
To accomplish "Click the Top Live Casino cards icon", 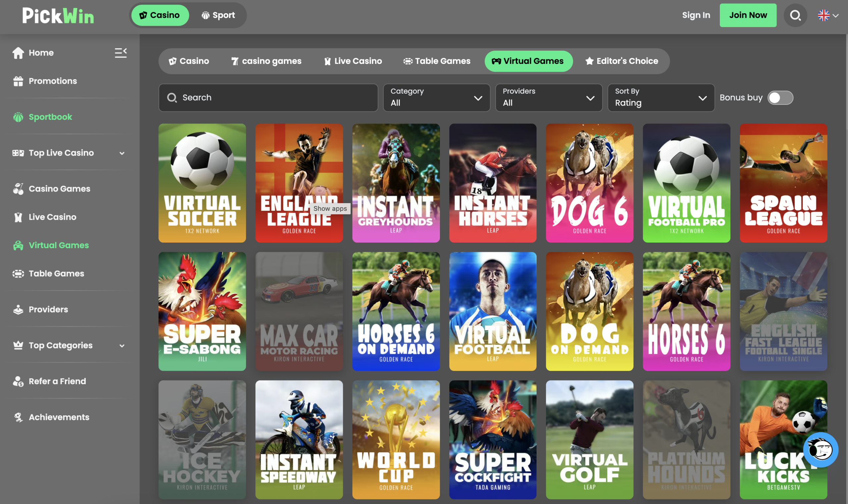I will click(x=18, y=153).
